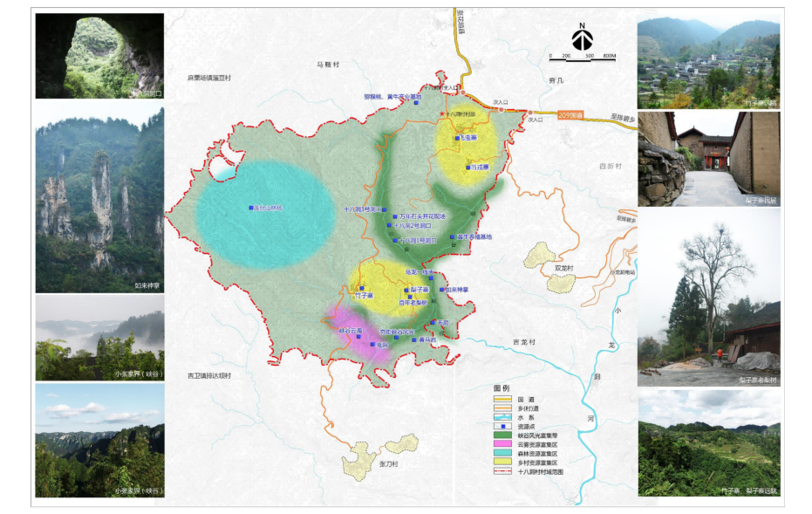
Task: Open the cave opening photo thumbnail
Action: [x=99, y=56]
